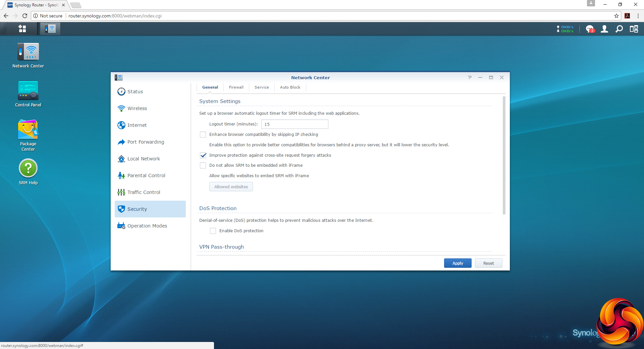Click the upload/download speed indicator
Screen dimensions: 644x349
tap(565, 29)
